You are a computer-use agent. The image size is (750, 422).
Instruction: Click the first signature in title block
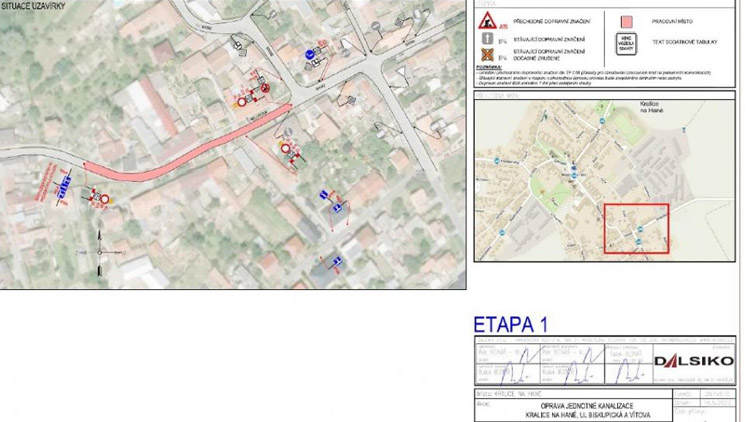coord(514,373)
